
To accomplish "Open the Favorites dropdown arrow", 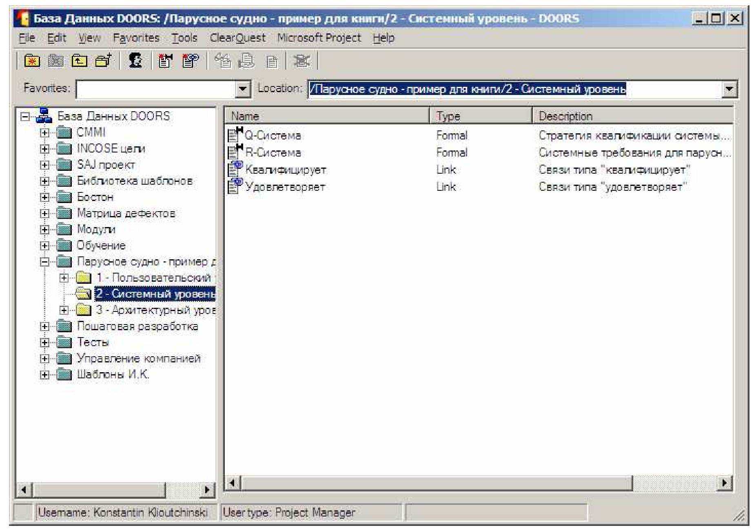I will click(x=243, y=89).
